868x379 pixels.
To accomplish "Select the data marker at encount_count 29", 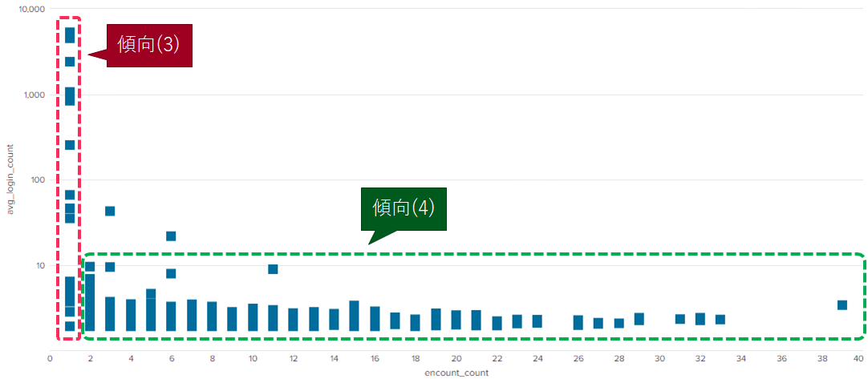I will pyautogui.click(x=639, y=319).
